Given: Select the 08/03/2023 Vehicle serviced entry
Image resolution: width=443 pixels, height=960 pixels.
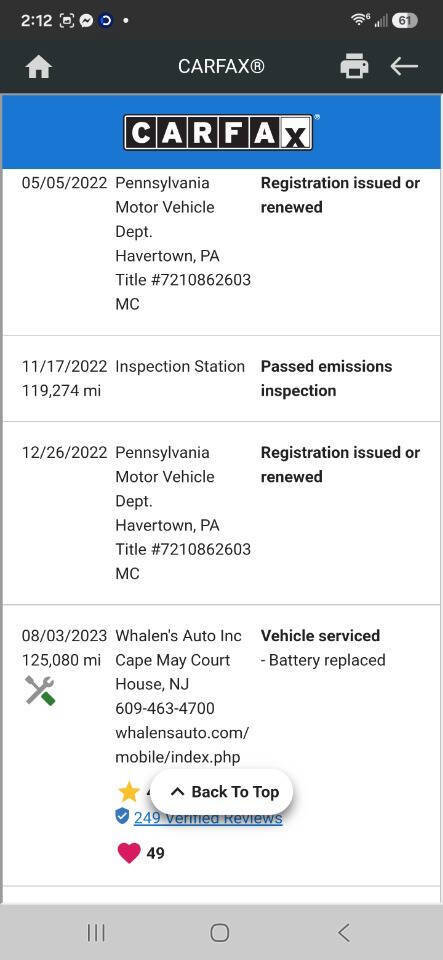Looking at the screenshot, I should click(x=222, y=745).
